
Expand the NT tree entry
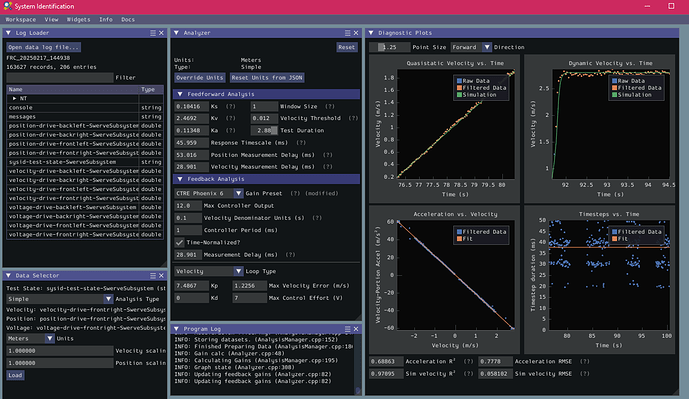[x=15, y=98]
